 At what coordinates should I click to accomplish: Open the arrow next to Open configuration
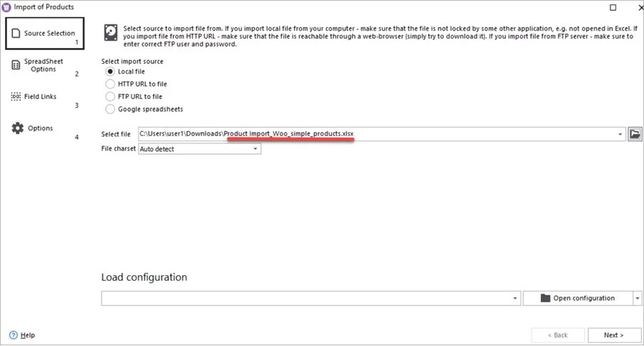[637, 298]
